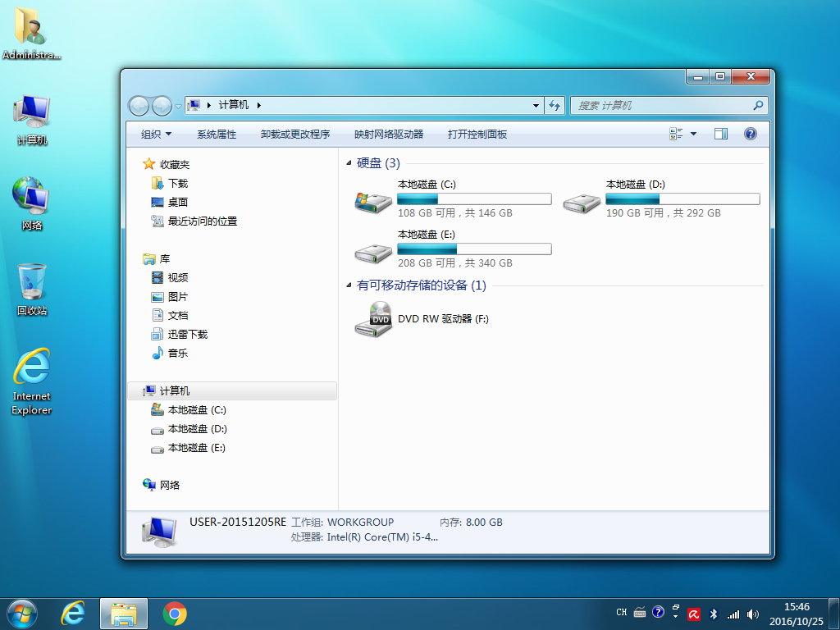Expand the address bar history dropdown

(x=536, y=106)
